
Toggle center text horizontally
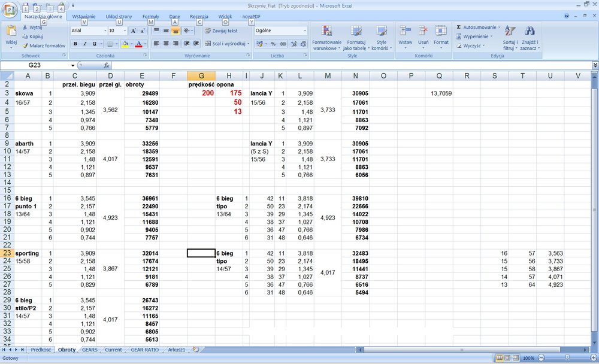(x=166, y=44)
